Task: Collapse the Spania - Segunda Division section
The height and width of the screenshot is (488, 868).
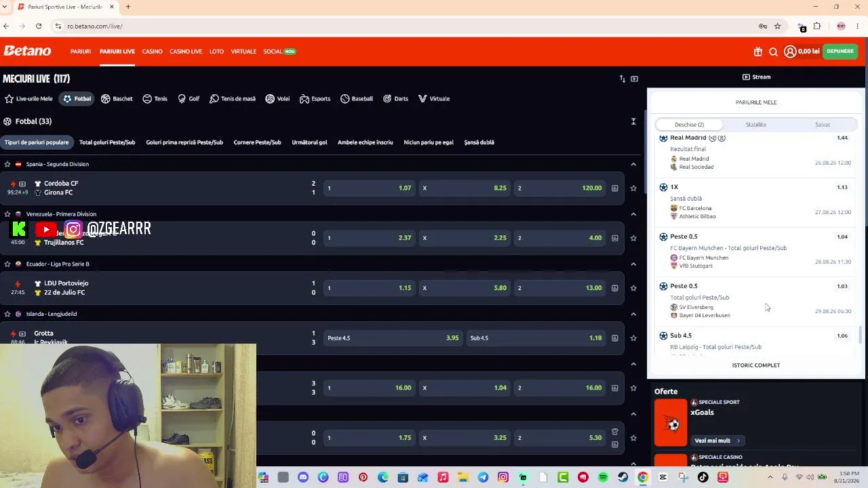Action: click(633, 164)
